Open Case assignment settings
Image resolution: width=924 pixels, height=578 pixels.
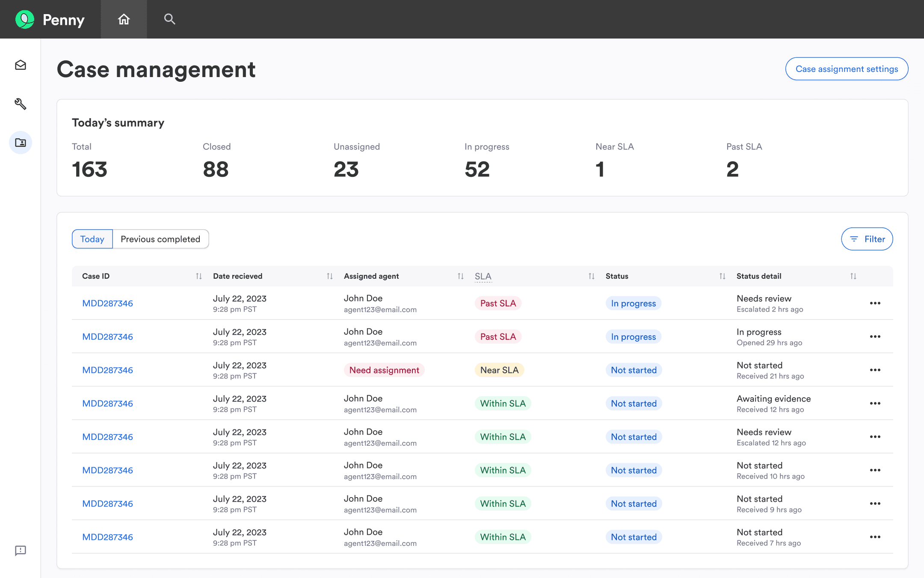point(847,69)
